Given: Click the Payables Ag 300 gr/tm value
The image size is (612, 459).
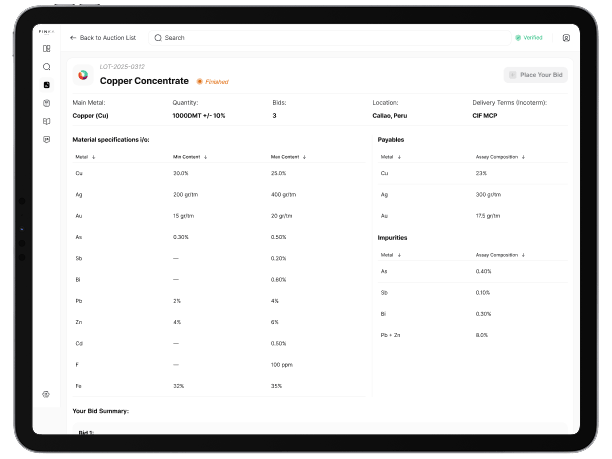Looking at the screenshot, I should pyautogui.click(x=488, y=194).
